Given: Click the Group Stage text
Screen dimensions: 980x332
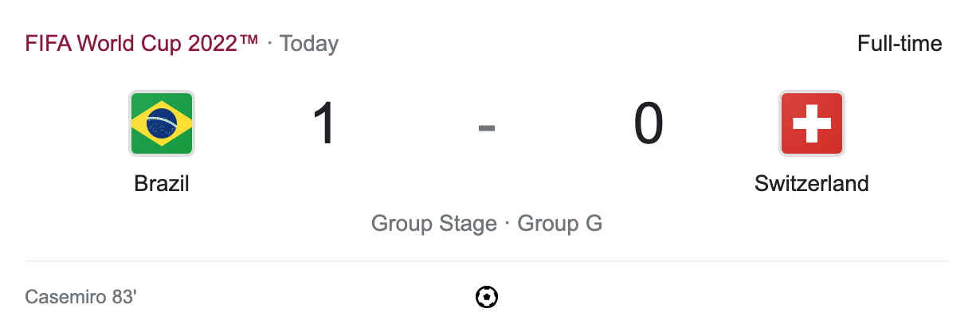Looking at the screenshot, I should point(435,224).
